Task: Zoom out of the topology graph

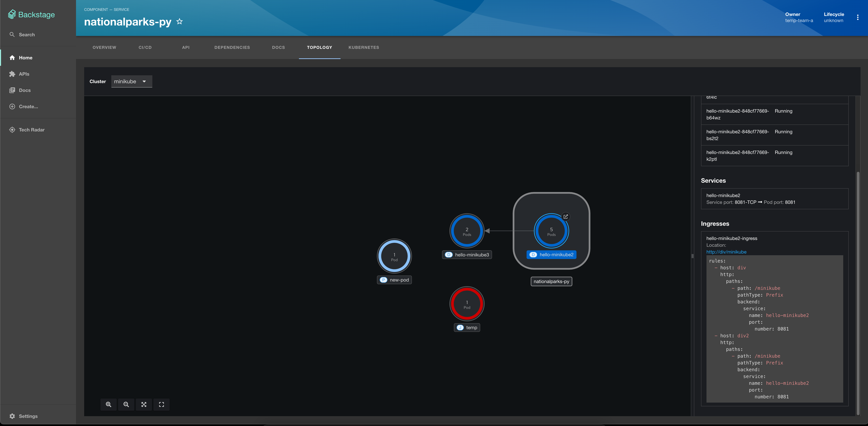Action: (x=126, y=404)
